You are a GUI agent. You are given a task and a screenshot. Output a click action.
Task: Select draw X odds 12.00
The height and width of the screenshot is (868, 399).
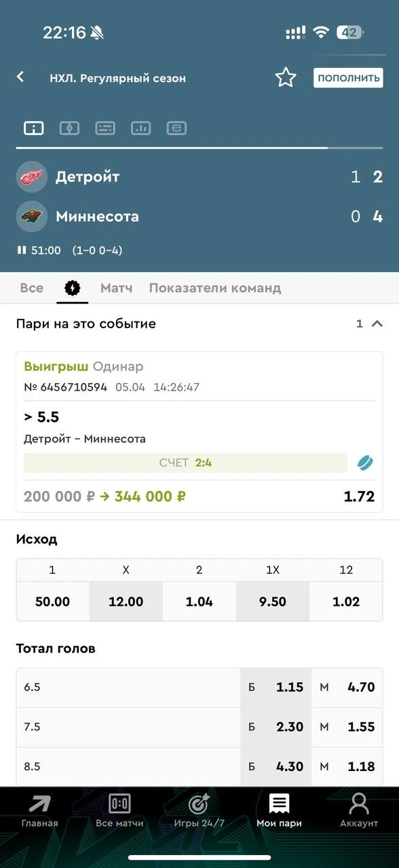point(126,601)
